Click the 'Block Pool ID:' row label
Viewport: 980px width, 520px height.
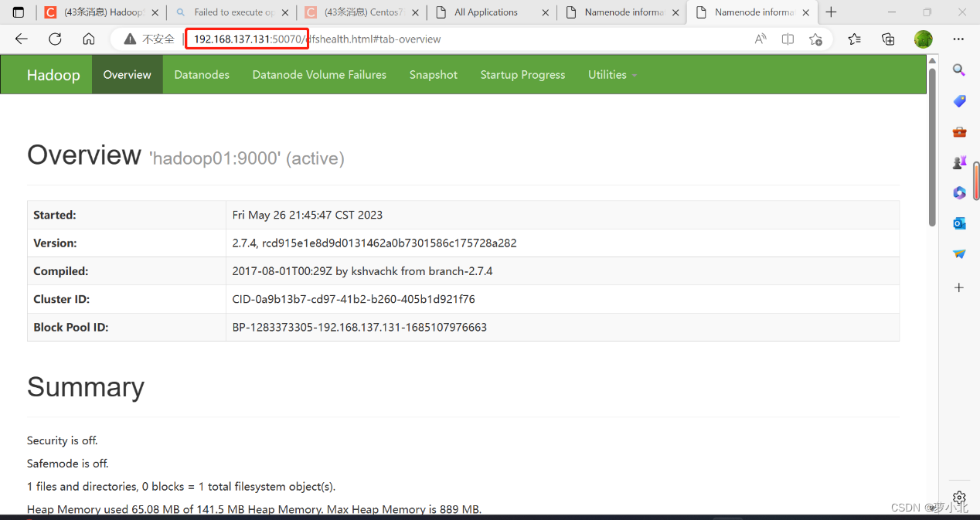click(x=71, y=327)
